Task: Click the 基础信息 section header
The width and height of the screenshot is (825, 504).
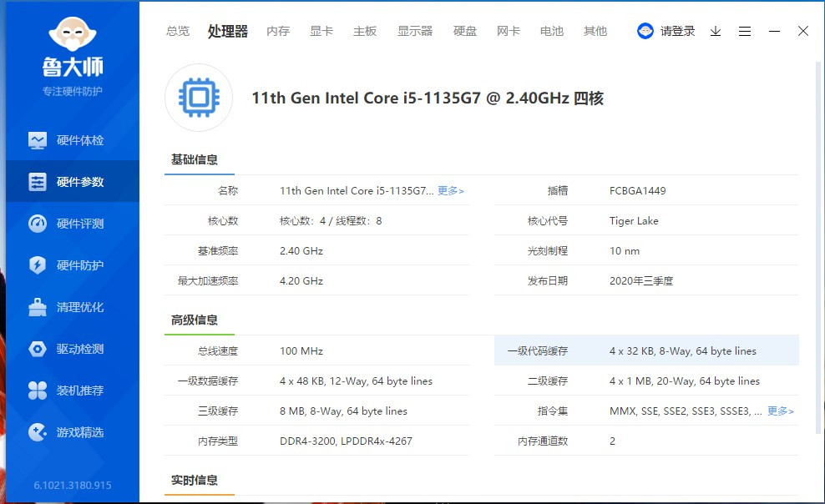Action: pos(195,159)
